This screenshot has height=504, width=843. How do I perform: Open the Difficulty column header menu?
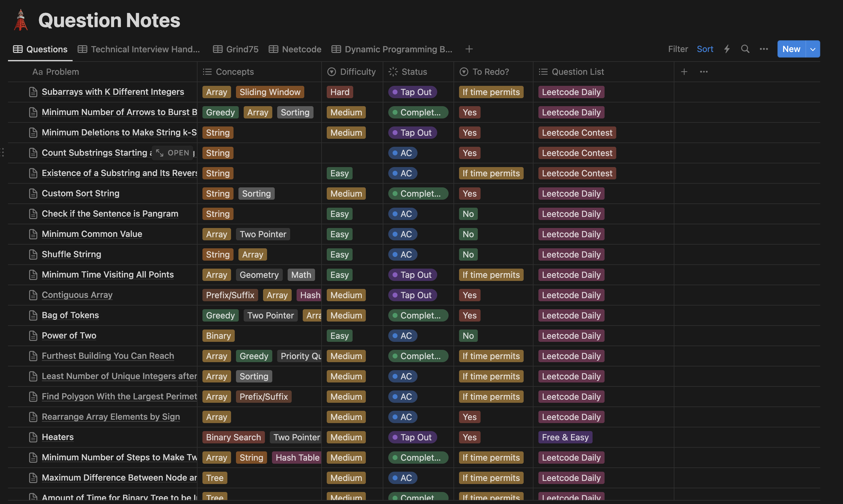(352, 72)
